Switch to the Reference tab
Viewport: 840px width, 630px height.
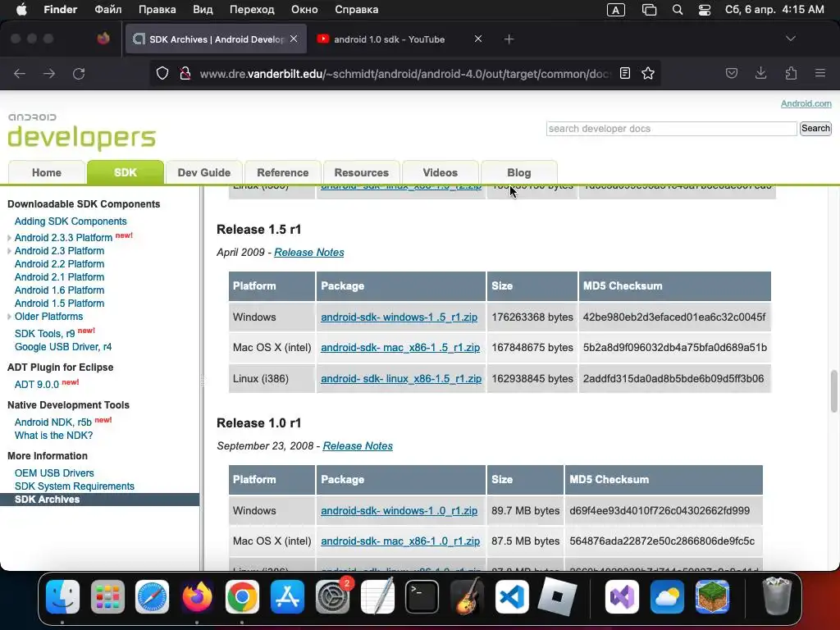point(283,172)
